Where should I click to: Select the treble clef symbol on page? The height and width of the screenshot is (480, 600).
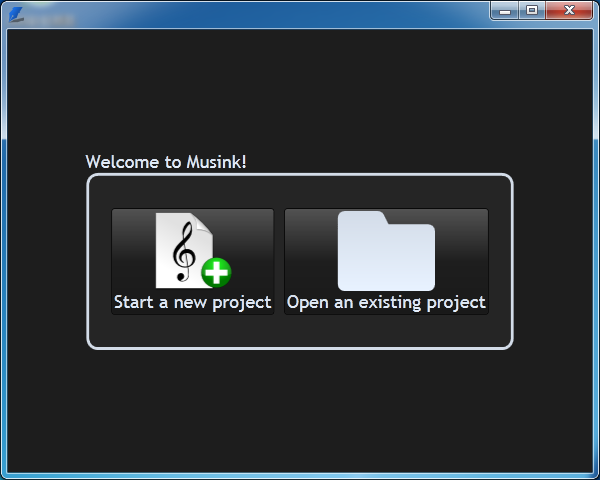point(184,252)
